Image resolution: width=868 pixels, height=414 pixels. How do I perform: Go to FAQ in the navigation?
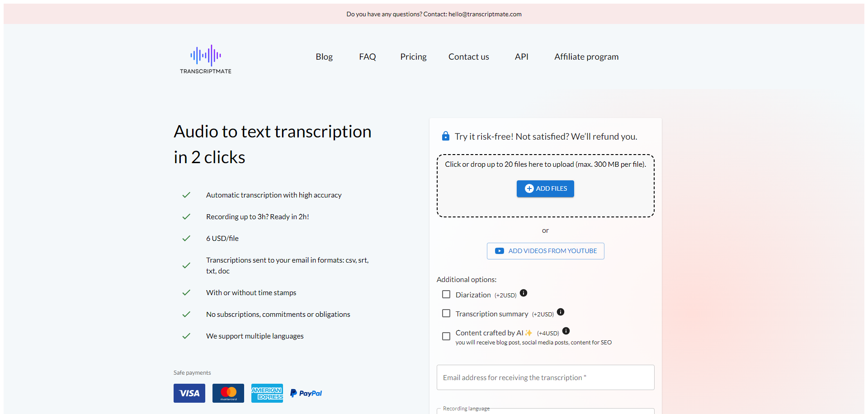(368, 56)
